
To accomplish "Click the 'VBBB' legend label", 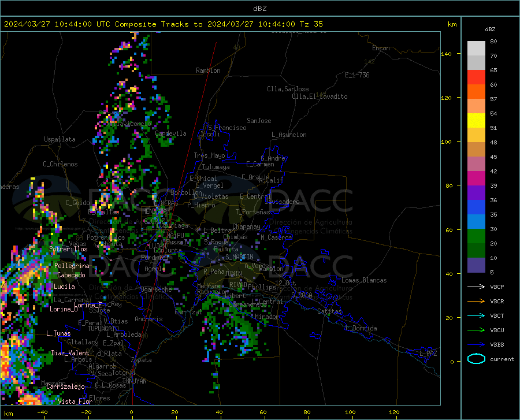I will pyautogui.click(x=497, y=345).
